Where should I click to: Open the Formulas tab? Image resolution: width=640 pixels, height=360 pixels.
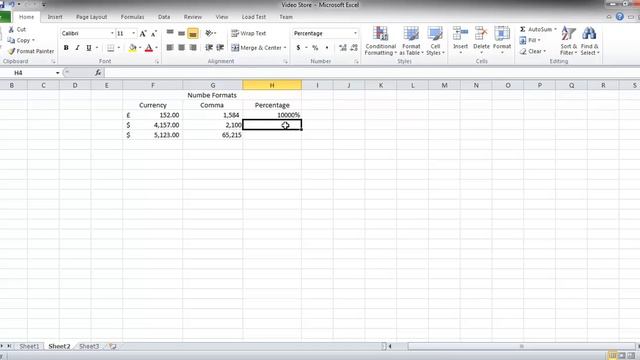tap(132, 17)
